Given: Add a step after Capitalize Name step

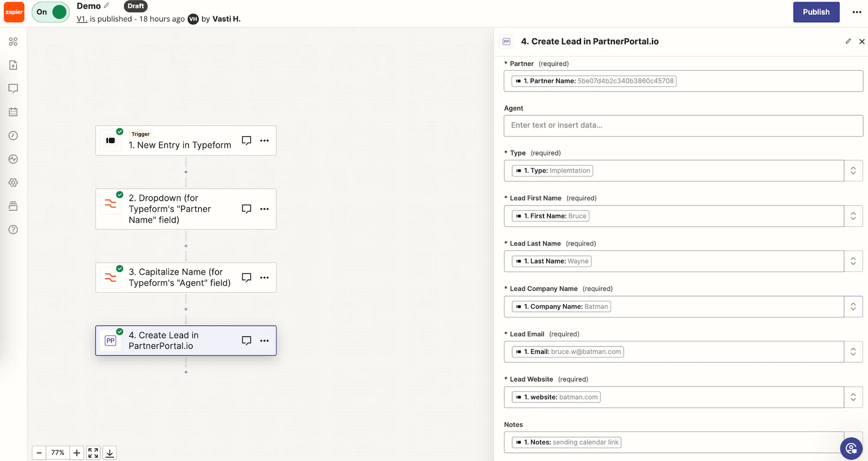Looking at the screenshot, I should [x=186, y=309].
